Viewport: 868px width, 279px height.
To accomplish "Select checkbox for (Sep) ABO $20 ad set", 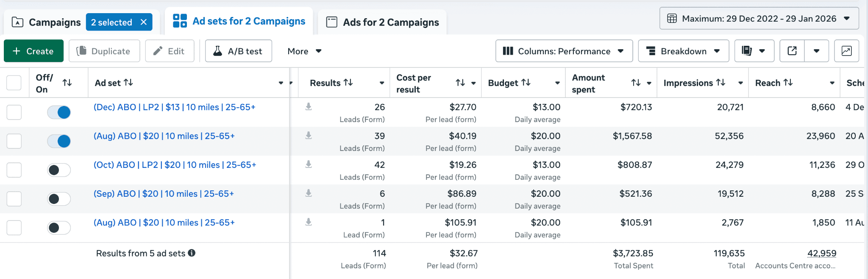I will click(14, 199).
